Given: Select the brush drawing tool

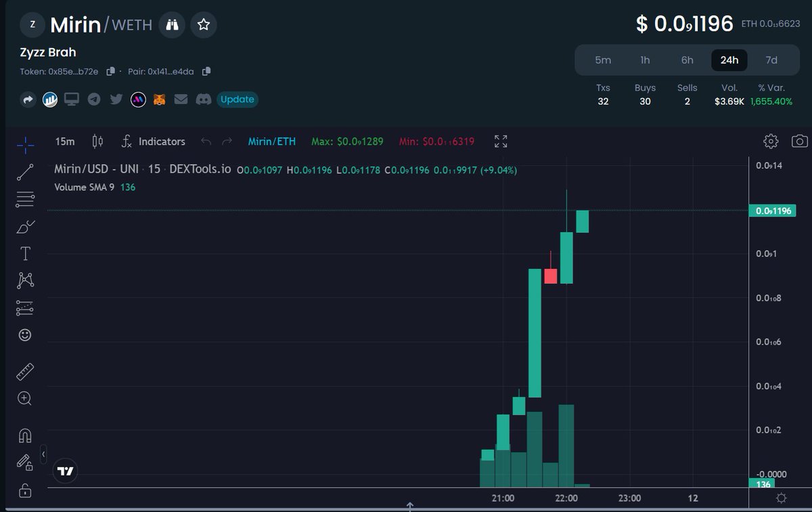Looking at the screenshot, I should click(25, 227).
